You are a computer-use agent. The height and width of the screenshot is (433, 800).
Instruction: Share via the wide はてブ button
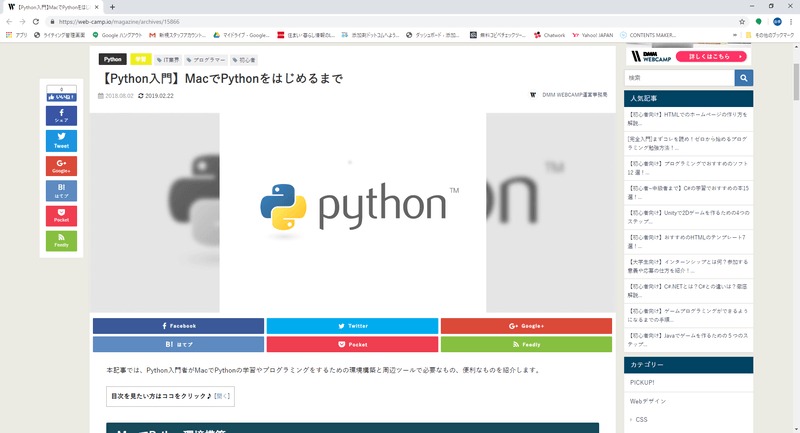pyautogui.click(x=179, y=344)
